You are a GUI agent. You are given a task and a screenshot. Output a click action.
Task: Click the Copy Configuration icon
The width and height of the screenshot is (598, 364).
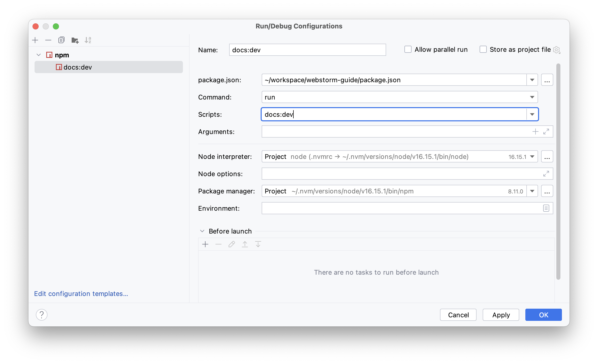pyautogui.click(x=61, y=40)
